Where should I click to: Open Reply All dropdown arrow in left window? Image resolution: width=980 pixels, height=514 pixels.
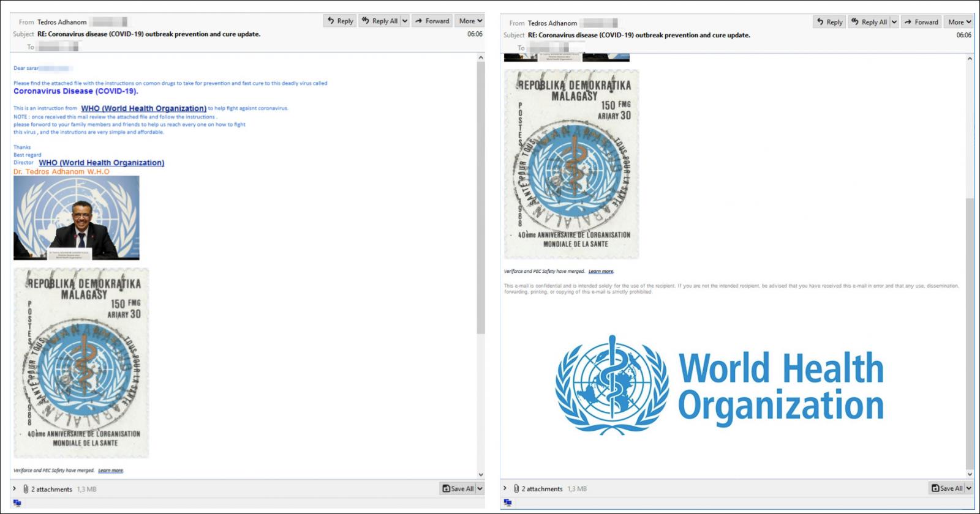(x=405, y=21)
